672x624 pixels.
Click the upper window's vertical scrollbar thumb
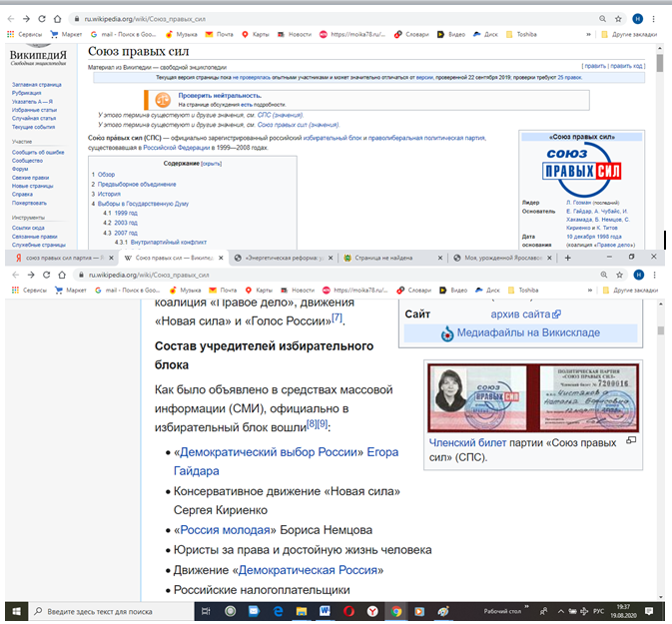click(660, 64)
